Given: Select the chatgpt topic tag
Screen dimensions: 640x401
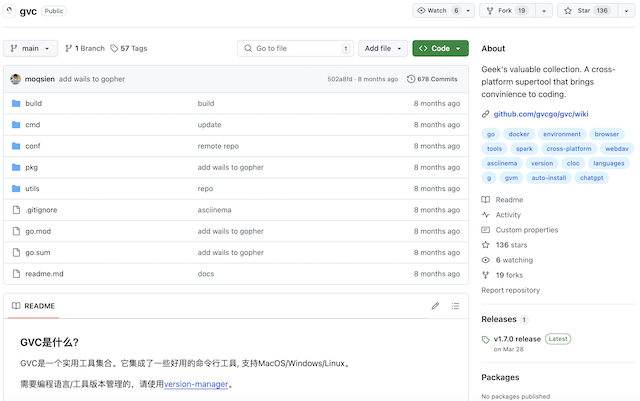Looking at the screenshot, I should (591, 178).
